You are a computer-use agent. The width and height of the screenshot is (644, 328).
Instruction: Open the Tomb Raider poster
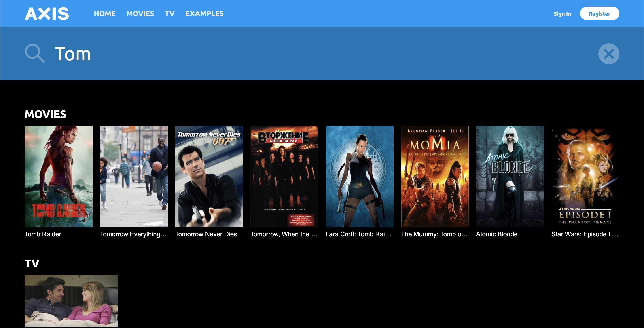tap(59, 176)
